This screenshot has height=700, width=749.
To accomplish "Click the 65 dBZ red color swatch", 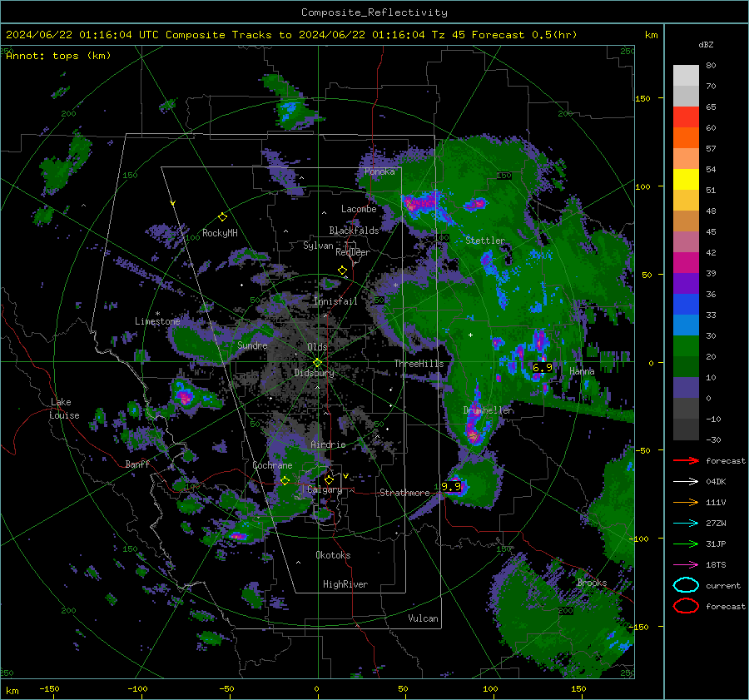I will (x=686, y=117).
